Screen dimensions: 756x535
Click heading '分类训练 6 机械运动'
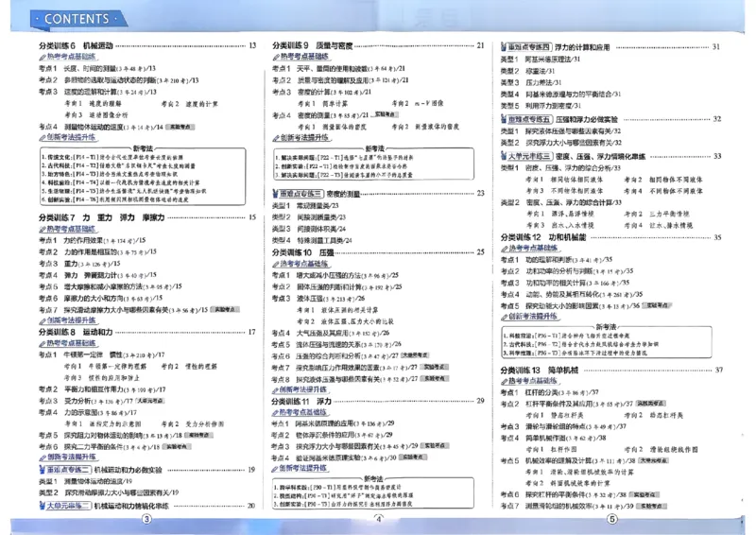click(x=76, y=45)
